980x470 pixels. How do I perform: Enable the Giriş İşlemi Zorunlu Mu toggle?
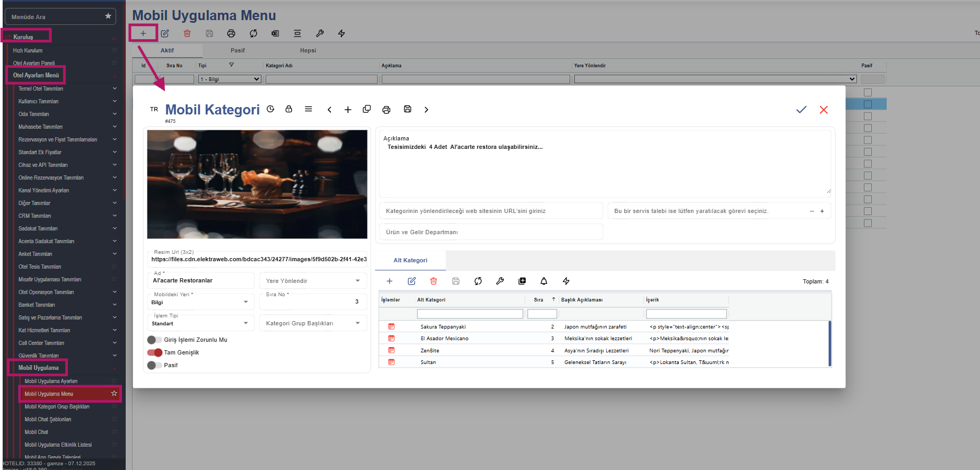pos(154,340)
